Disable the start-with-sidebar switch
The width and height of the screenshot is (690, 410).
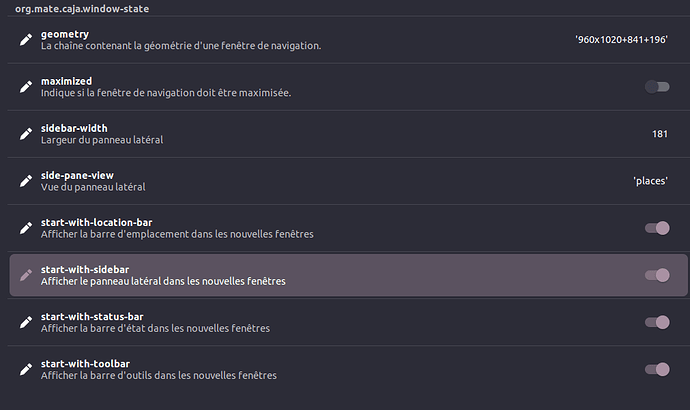657,275
